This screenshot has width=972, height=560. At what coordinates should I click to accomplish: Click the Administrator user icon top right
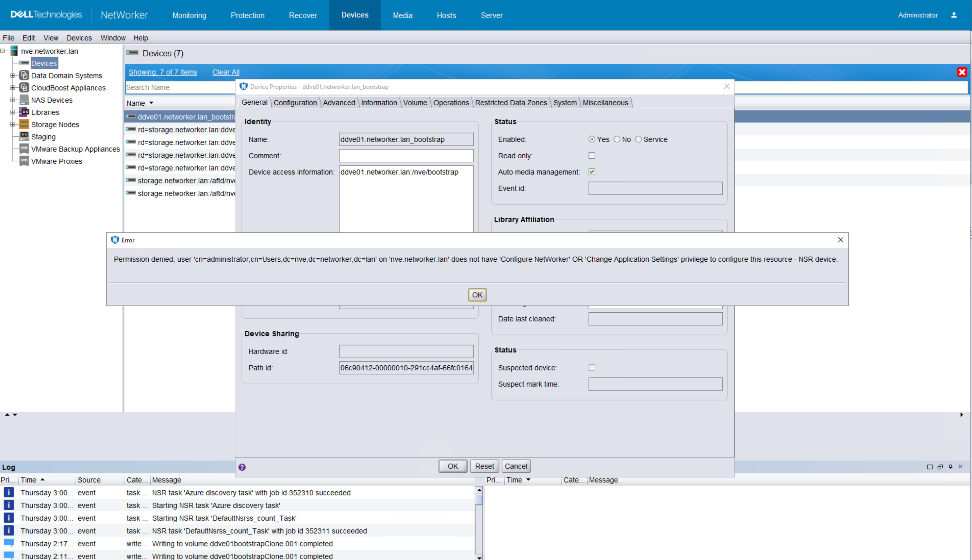coord(954,15)
